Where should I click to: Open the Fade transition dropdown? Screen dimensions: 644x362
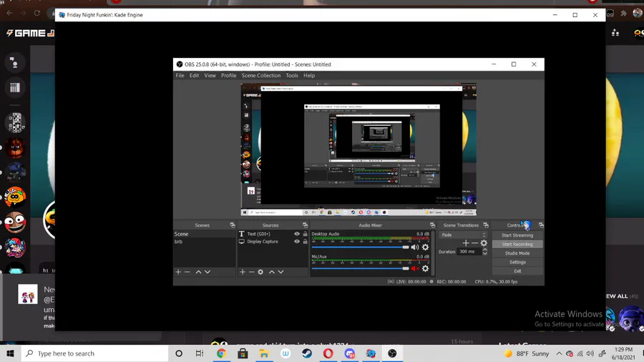coord(463,235)
